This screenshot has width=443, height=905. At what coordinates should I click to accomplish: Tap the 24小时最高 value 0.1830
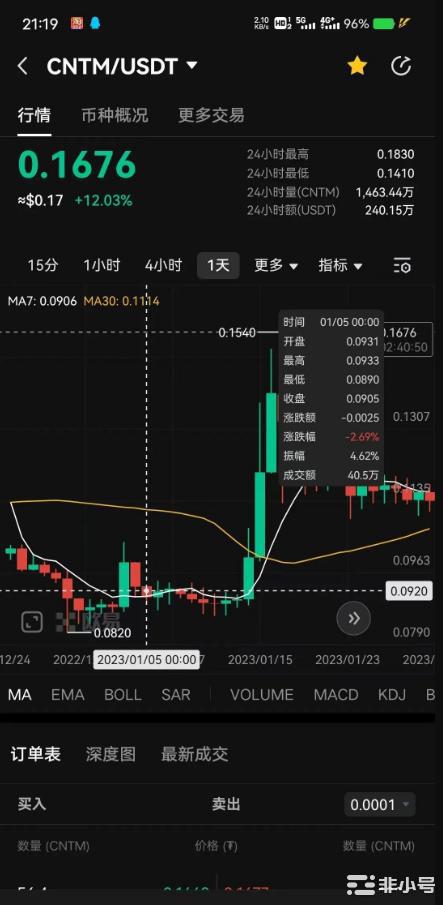coord(395,154)
